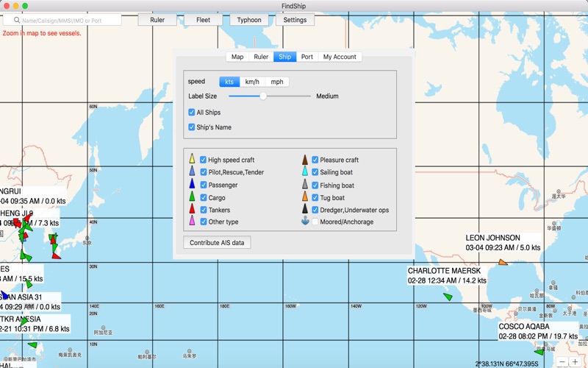Click the Label Size slider handle
Image resolution: width=588 pixels, height=368 pixels.
coord(263,96)
